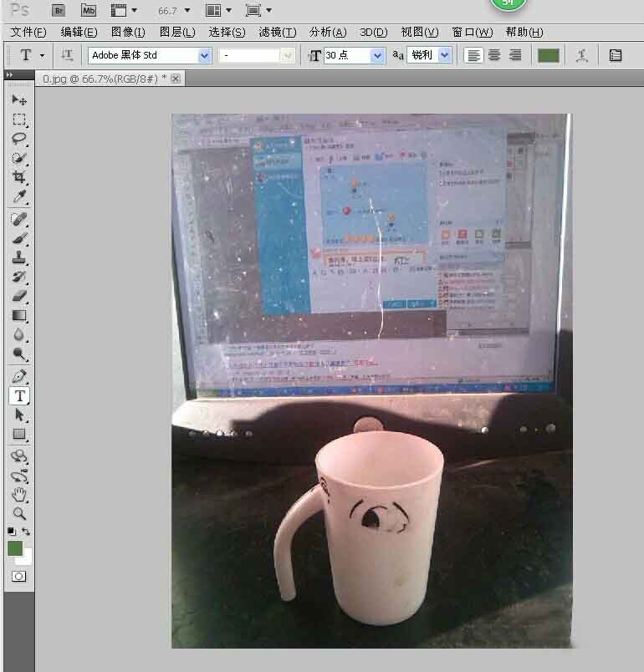Open the 滤镜(T) menu
Viewport: 644px width, 672px height.
pyautogui.click(x=278, y=32)
